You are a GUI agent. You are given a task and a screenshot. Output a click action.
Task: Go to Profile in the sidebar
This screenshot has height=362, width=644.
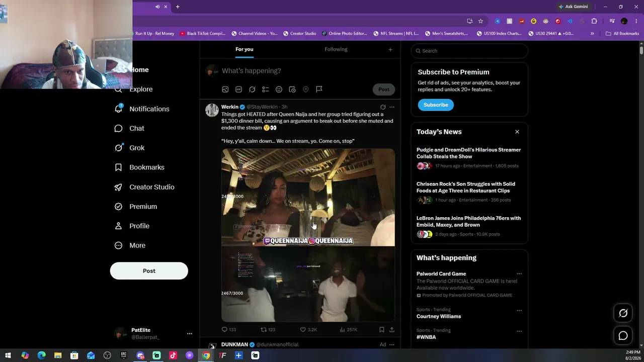[x=132, y=226]
